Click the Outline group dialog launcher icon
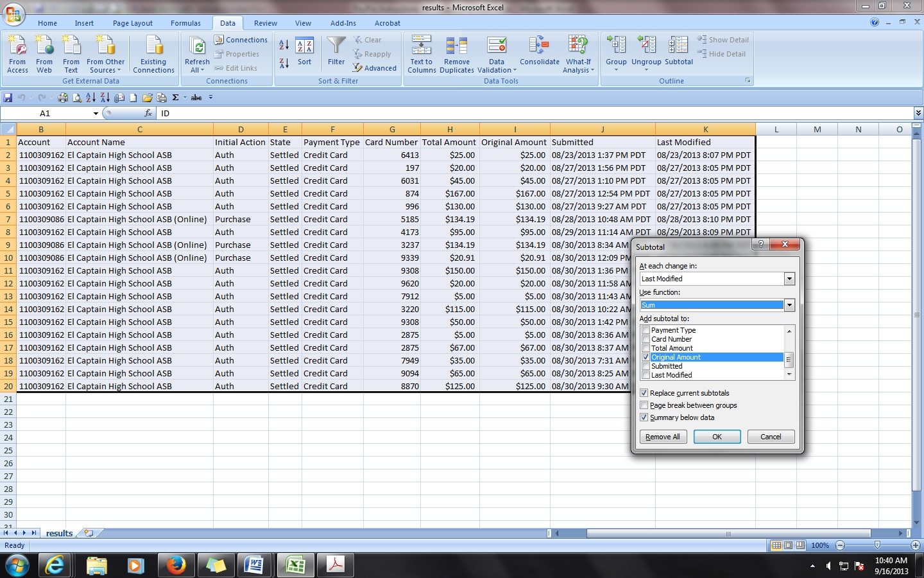924x578 pixels. pos(748,81)
